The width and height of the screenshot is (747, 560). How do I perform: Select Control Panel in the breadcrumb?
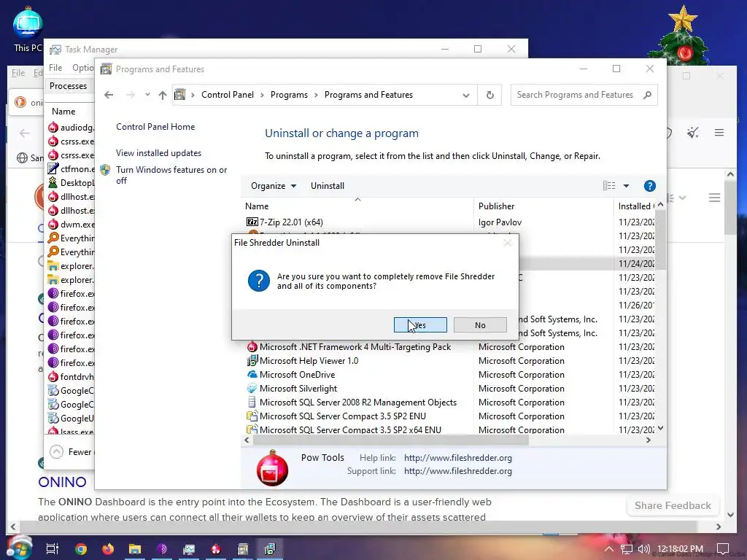click(x=228, y=95)
